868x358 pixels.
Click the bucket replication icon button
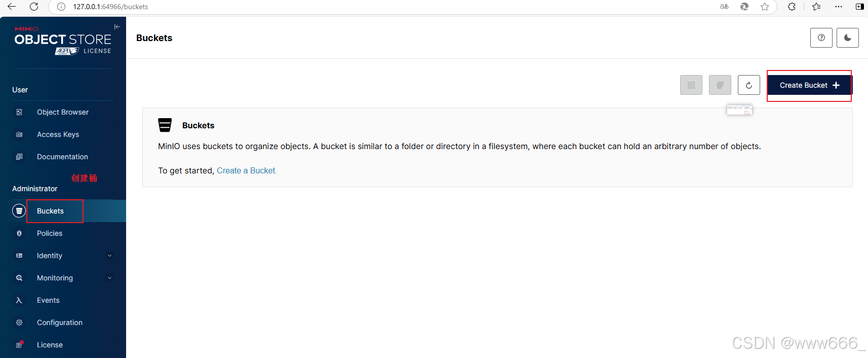[720, 85]
